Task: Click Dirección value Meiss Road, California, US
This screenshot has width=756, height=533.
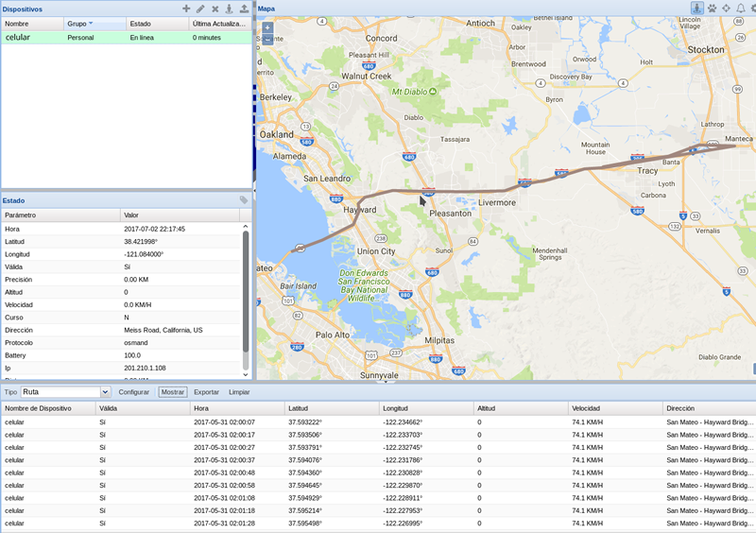Action: 163,331
